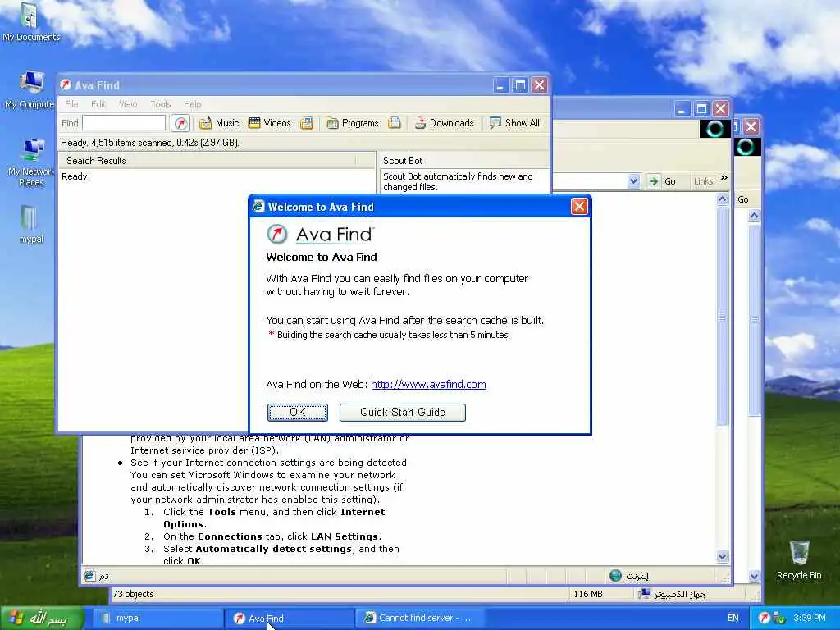Filter by Programs in Ava Find toolbar
Image resolution: width=840 pixels, height=630 pixels.
click(353, 123)
